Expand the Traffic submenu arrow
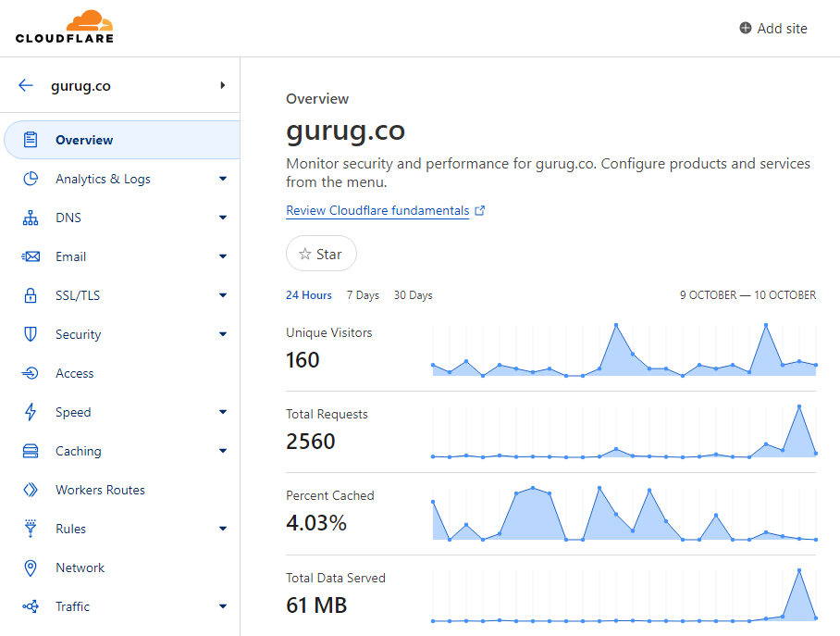 point(223,606)
